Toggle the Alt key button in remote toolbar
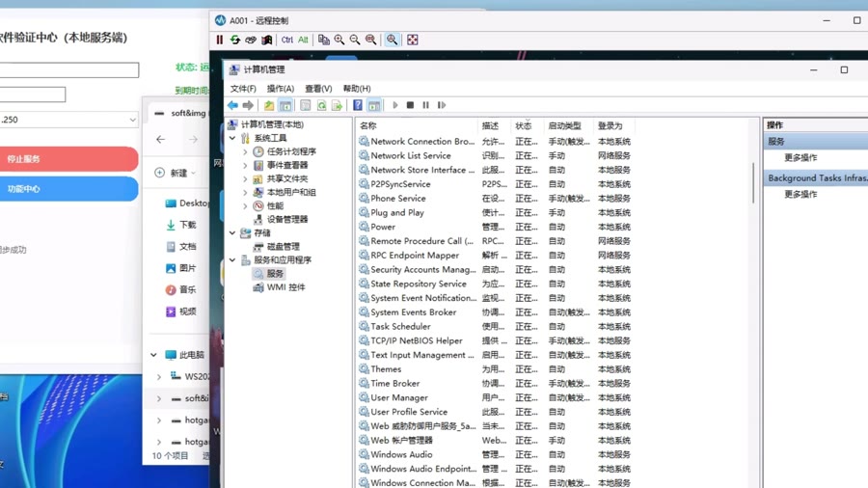This screenshot has height=488, width=868. pyautogui.click(x=303, y=40)
